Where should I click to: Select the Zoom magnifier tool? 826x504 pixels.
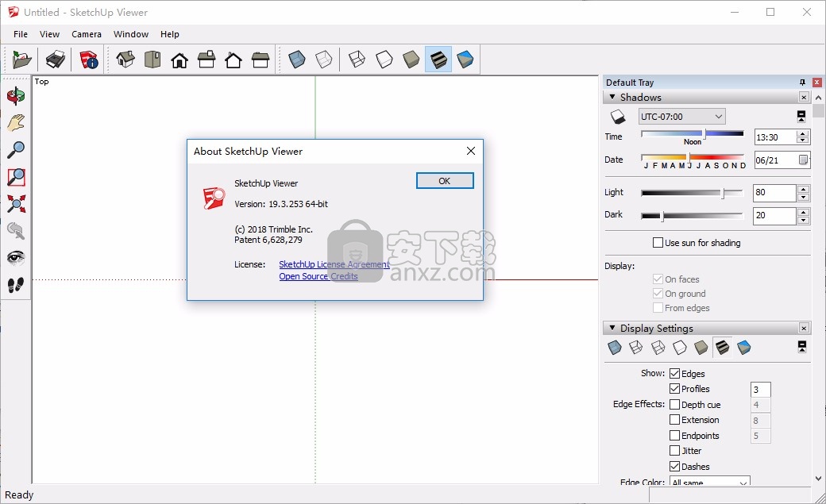[x=16, y=149]
